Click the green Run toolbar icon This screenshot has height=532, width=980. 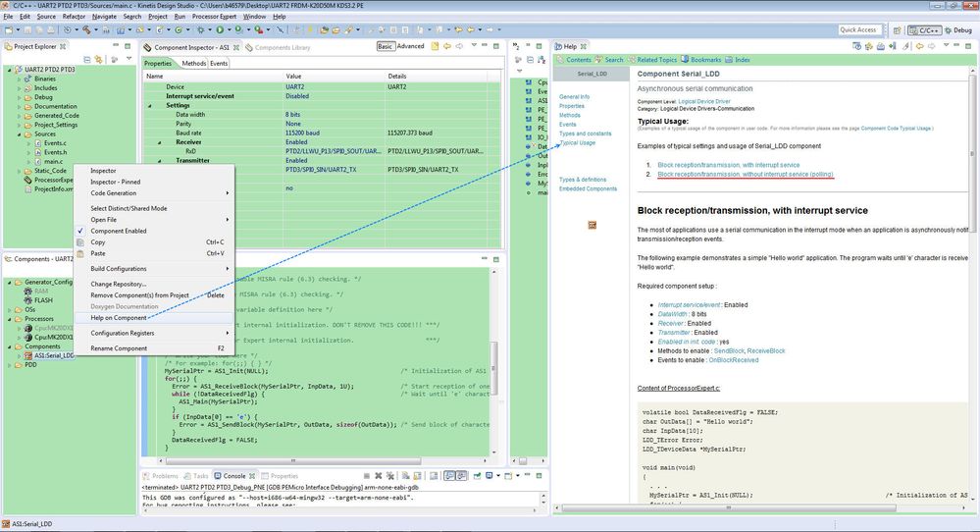[220, 29]
